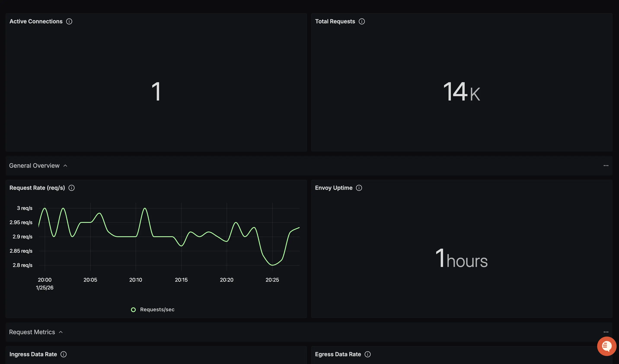
Task: Click the 14K total requests value
Action: click(x=461, y=92)
